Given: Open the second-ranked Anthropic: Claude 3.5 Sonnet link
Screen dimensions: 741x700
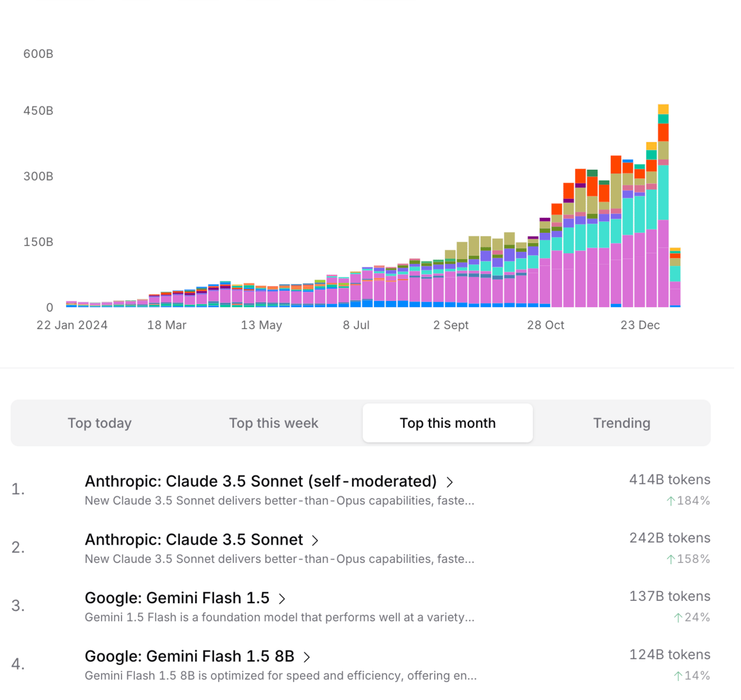Looking at the screenshot, I should (194, 539).
